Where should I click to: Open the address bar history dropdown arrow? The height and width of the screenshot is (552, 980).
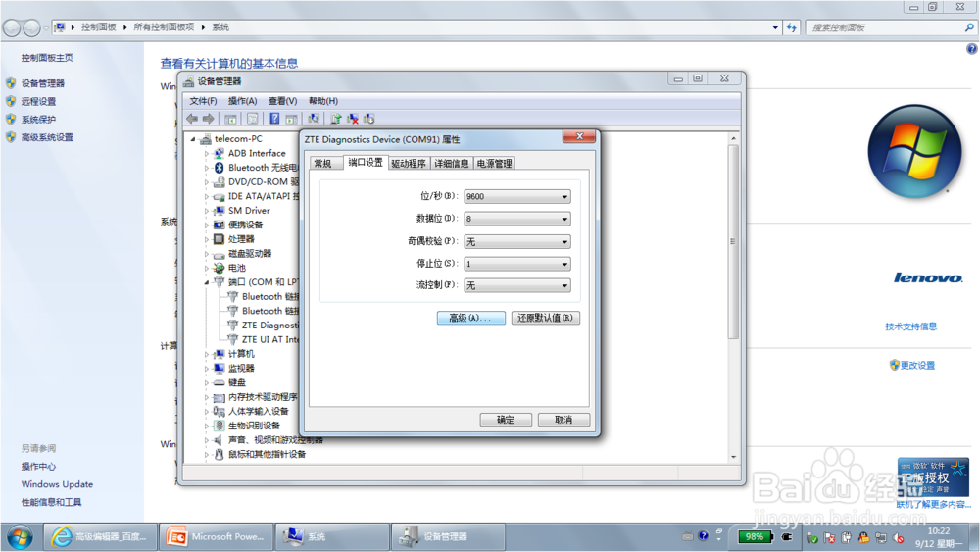(x=775, y=27)
